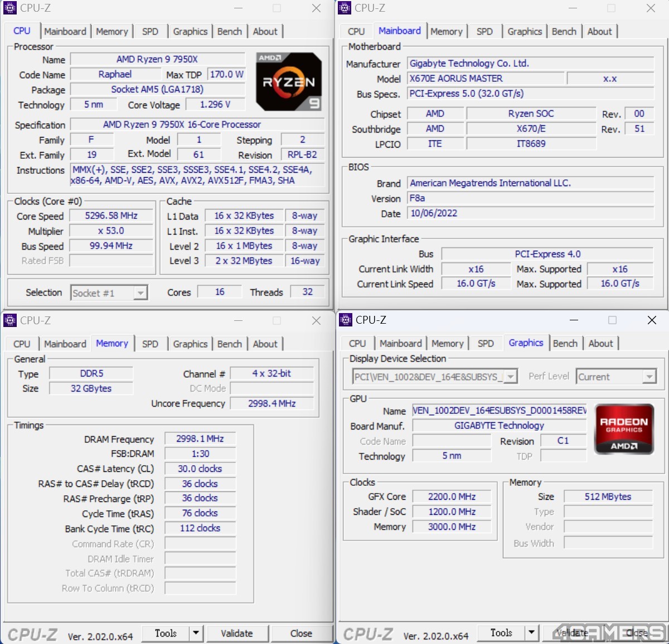Click the Package value Socket AM5 (LGA1718)

(157, 89)
